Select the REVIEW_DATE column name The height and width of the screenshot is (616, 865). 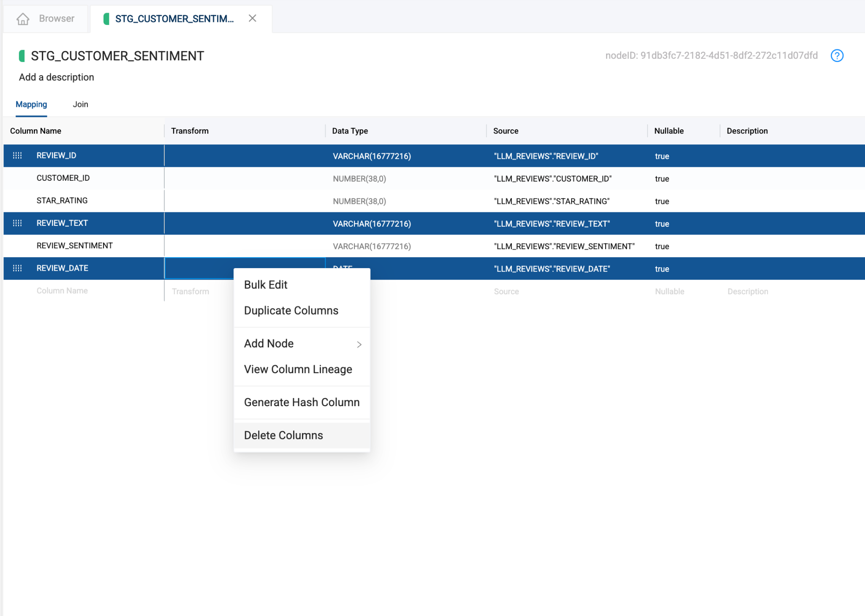62,268
